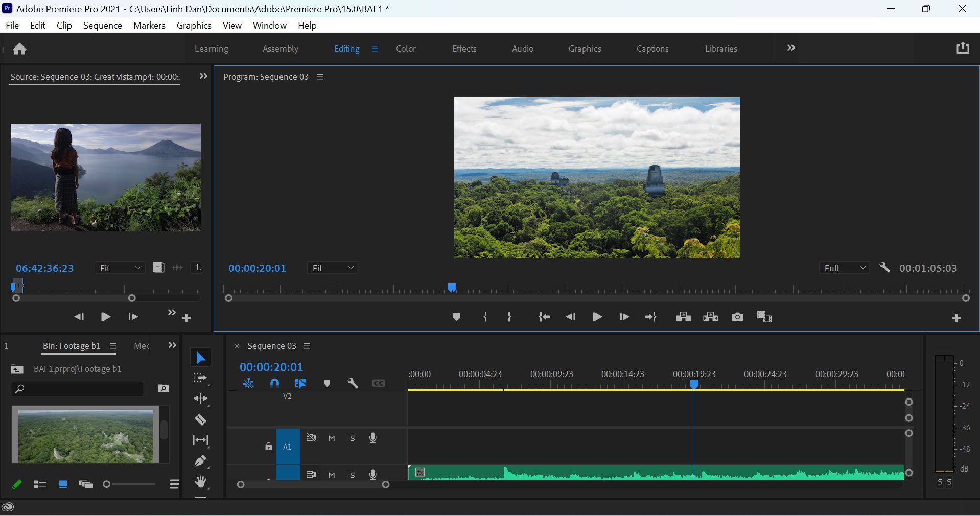Screen dimensions: 980x516
Task: Open the Sequence menu
Action: coord(103,25)
